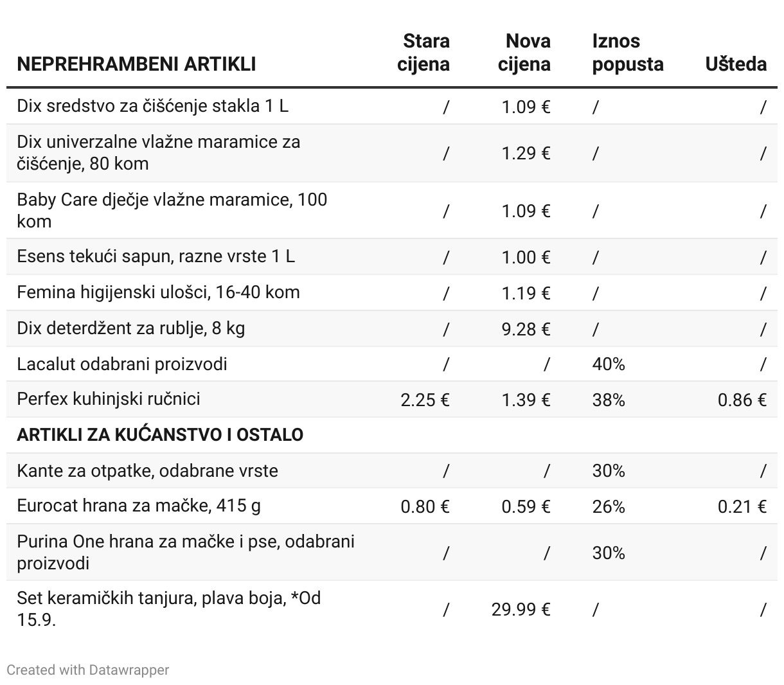Click the "Iznos popusta" column header
The height and width of the screenshot is (685, 784).
[627, 53]
